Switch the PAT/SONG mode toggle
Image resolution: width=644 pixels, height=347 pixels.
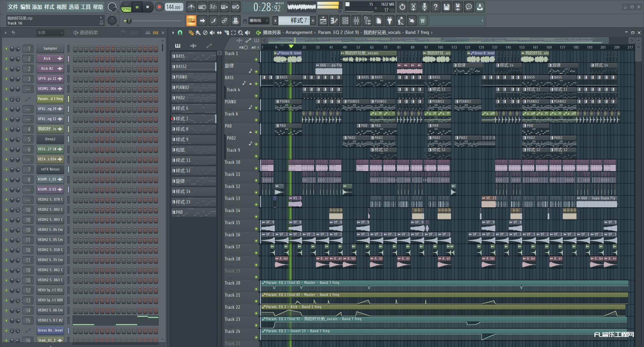coord(126,7)
